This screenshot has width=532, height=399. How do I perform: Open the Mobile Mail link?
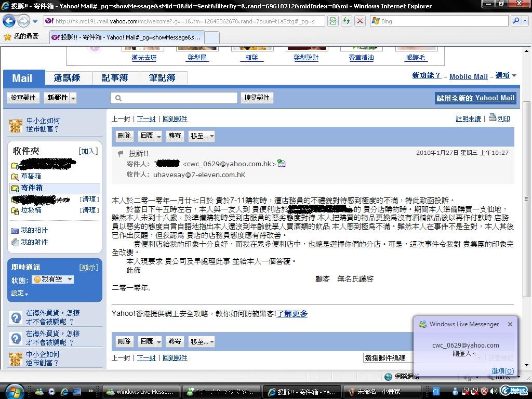468,77
